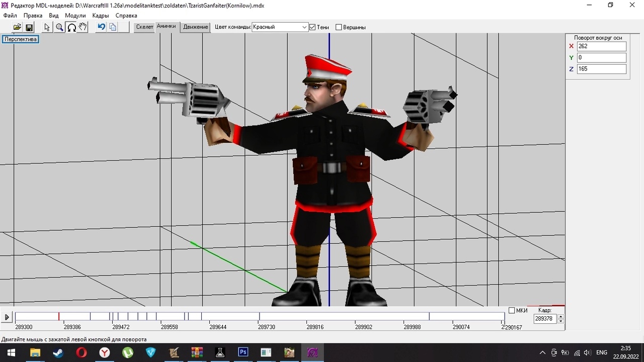The image size is (644, 362).
Task: Open the Цвет команды team color dropdown
Action: (280, 27)
